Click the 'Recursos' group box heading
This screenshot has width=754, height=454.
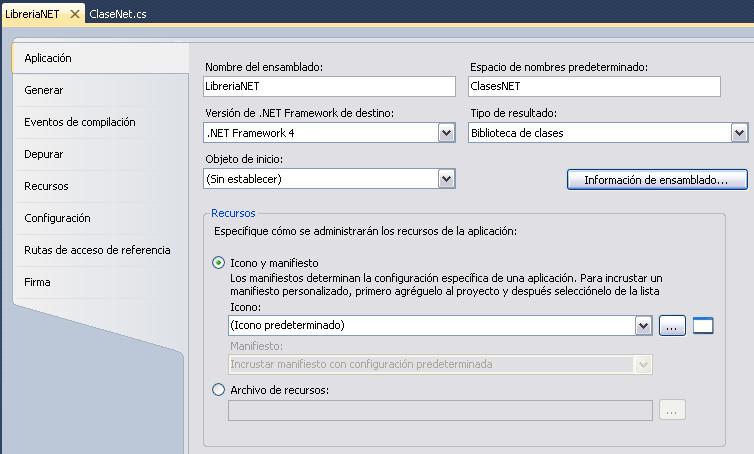233,213
